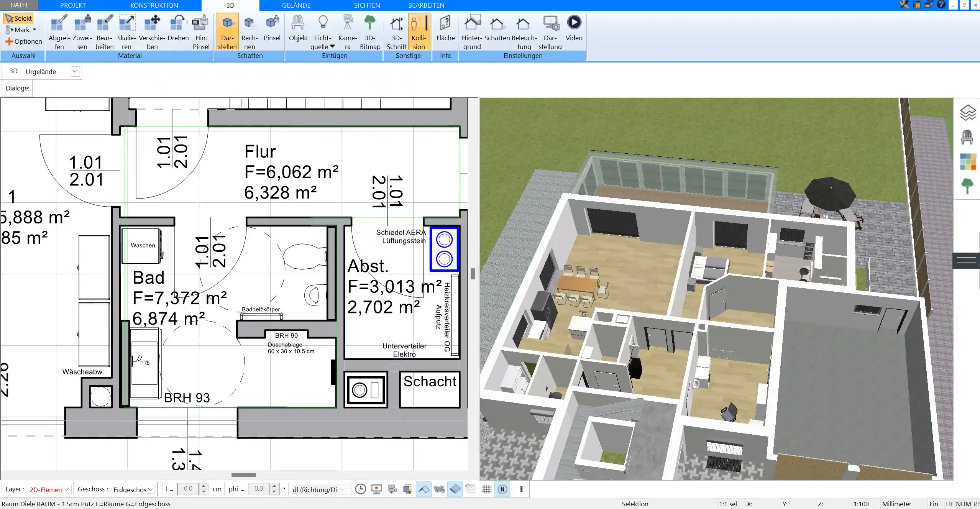Select the shadow Pinsel tool
Viewport: 980px width, 509px height.
(x=272, y=28)
